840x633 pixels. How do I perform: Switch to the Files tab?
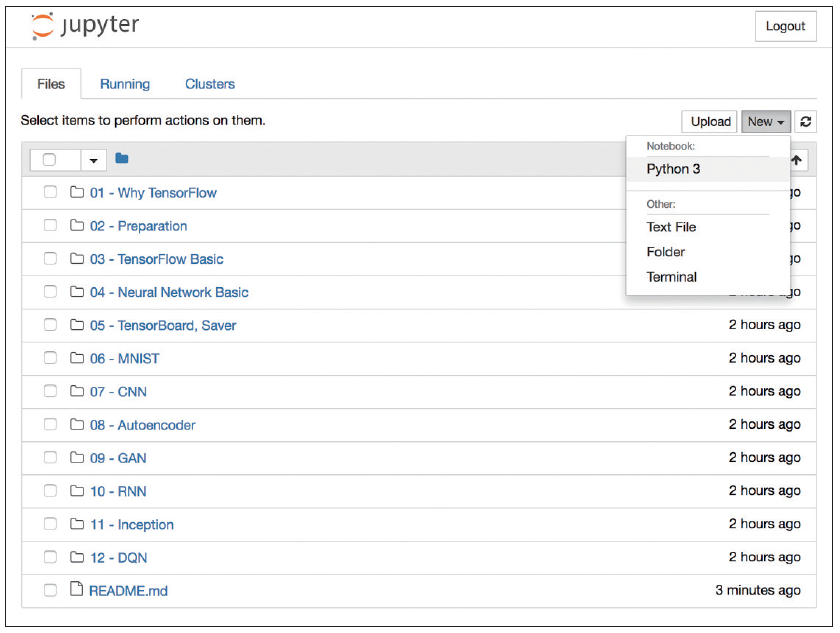tap(51, 84)
